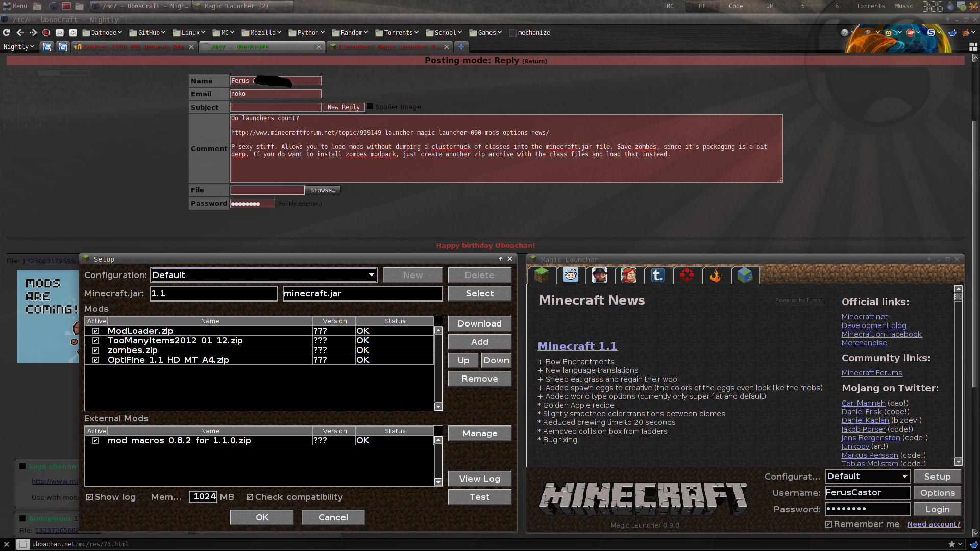Go back with the left arrow button
The width and height of the screenshot is (980, 551).
pyautogui.click(x=20, y=32)
